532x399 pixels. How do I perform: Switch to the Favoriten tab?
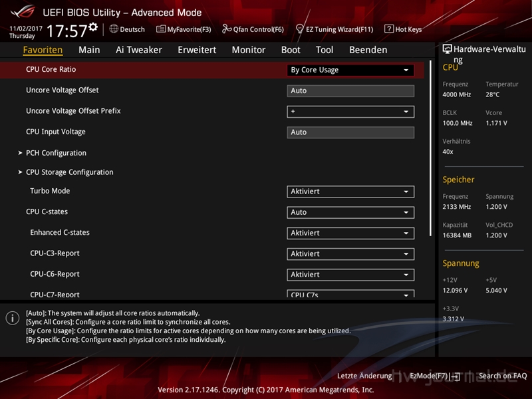(x=43, y=50)
